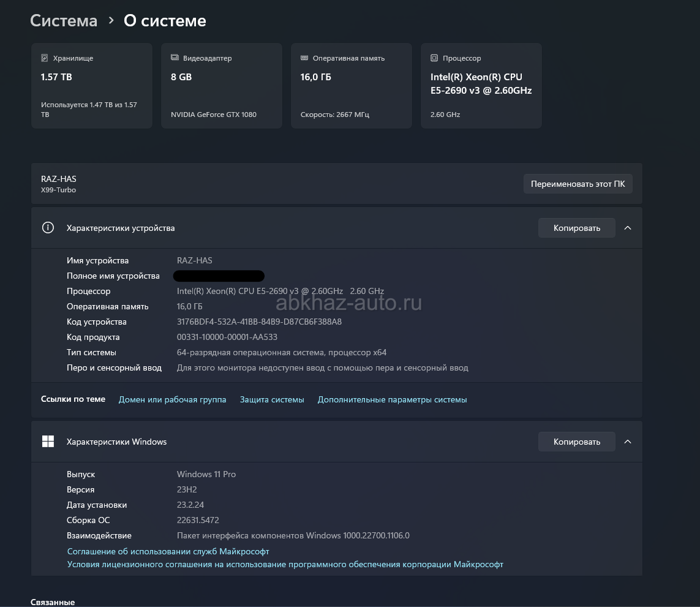Click the Процессор card's CPU icon
This screenshot has width=700, height=607.
(434, 58)
